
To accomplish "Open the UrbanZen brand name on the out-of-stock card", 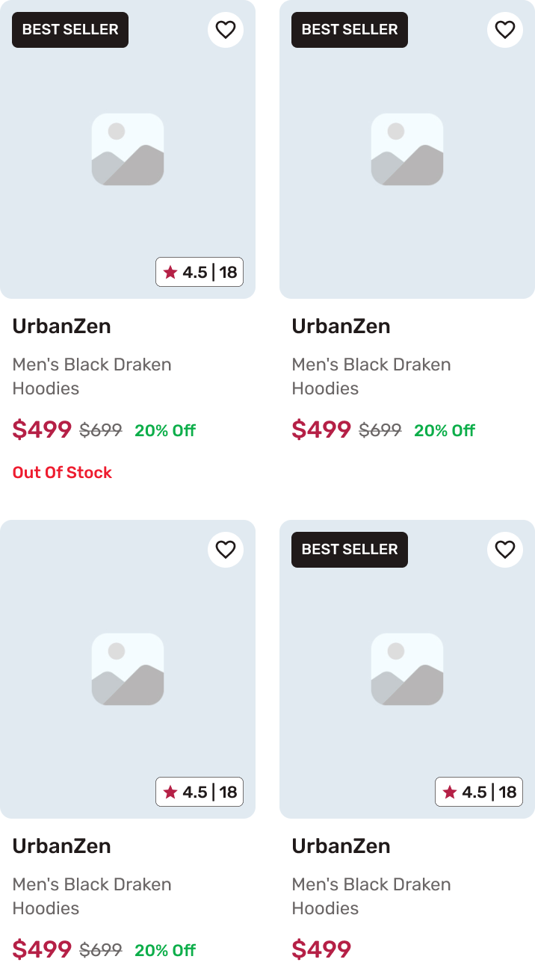I will pos(61,326).
